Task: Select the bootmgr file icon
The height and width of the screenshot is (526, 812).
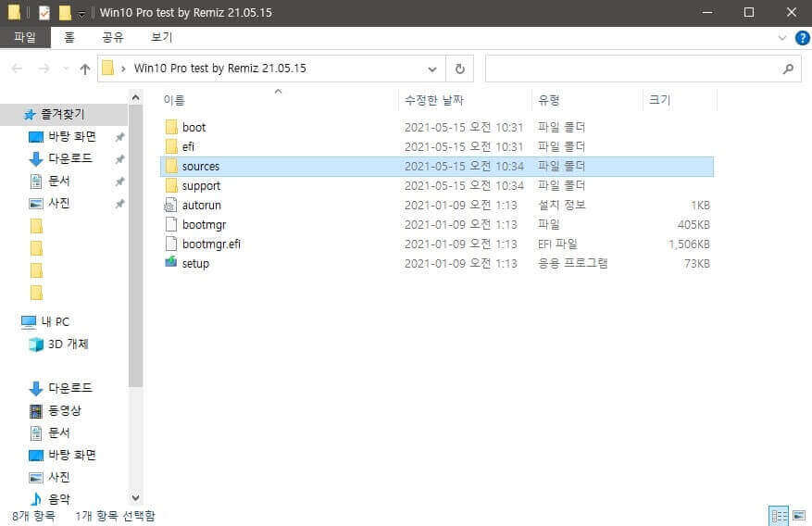Action: (x=171, y=224)
